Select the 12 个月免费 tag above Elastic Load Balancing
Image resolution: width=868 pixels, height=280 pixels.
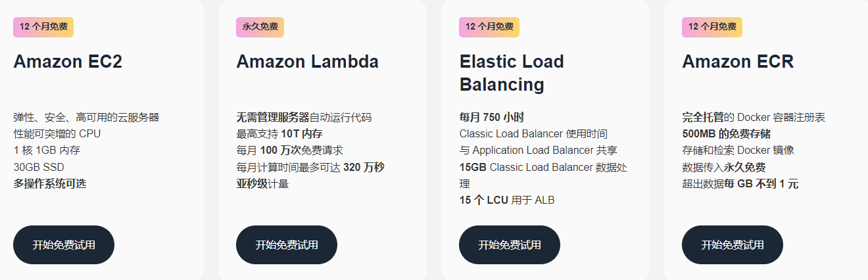pyautogui.click(x=489, y=27)
